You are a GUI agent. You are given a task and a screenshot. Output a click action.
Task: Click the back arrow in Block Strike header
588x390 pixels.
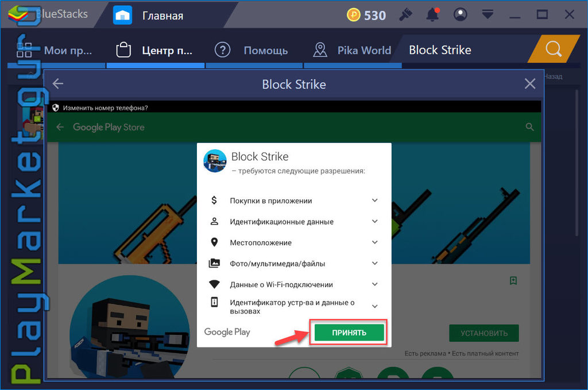(58, 84)
